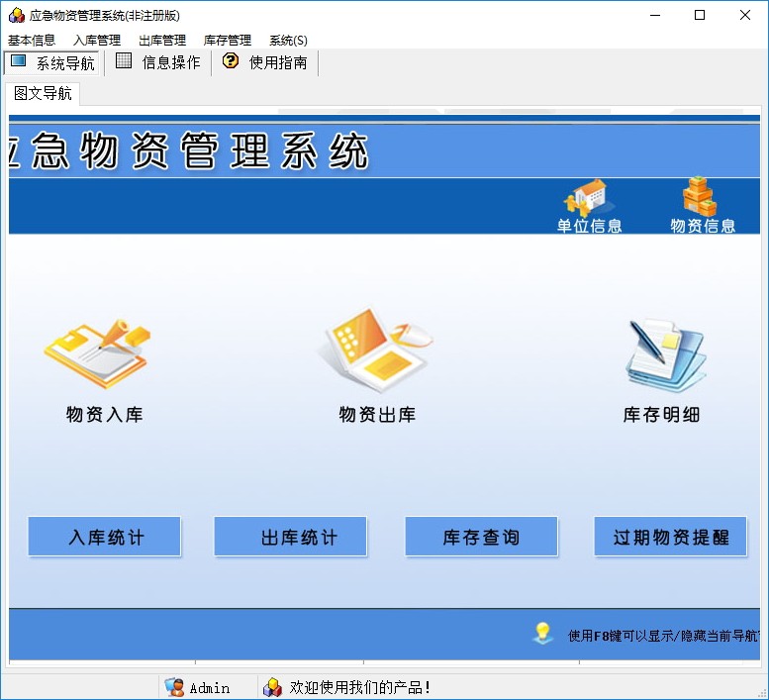Open the 库存明细 documents icon
Viewport: 769px width, 700px height.
pos(665,354)
